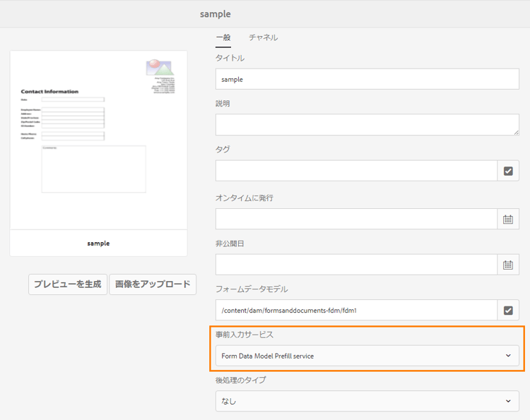Click the sample caption under thumbnail
Screen dimensions: 530x420
coord(98,244)
